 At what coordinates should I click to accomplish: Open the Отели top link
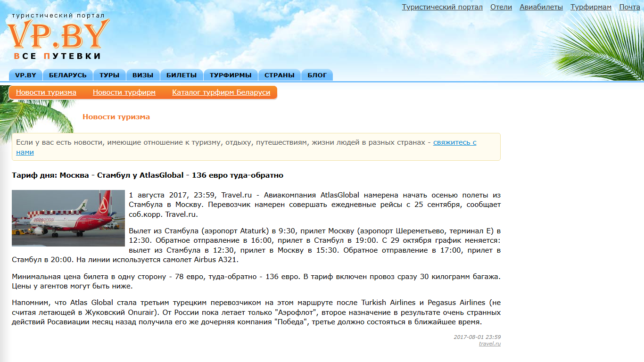(501, 7)
